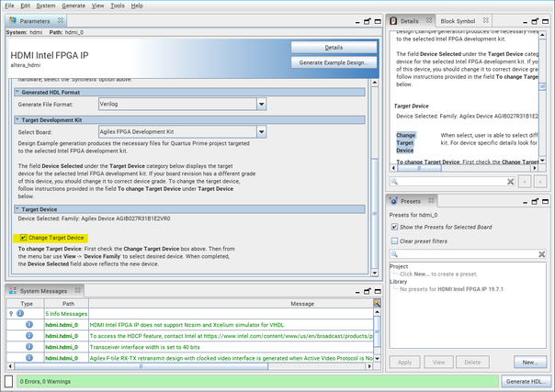Switch to the Block Symbol tab
This screenshot has width=555, height=392.
(x=458, y=21)
